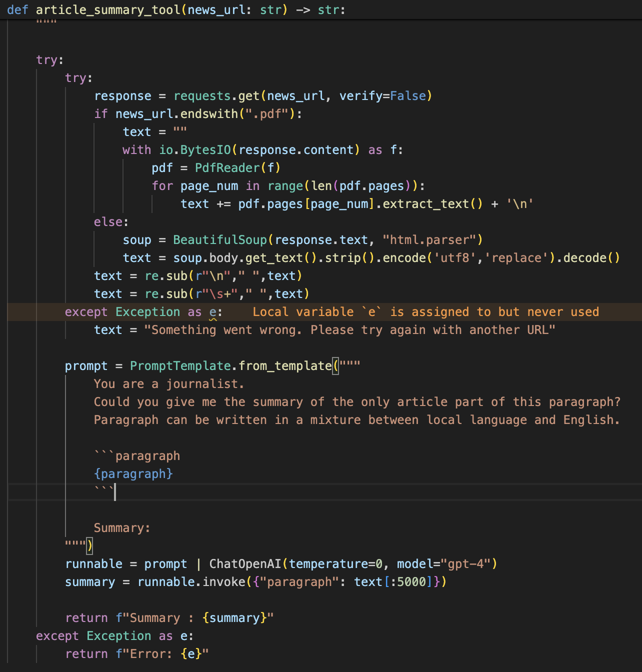Image resolution: width=642 pixels, height=672 pixels.
Task: Click the return f"Error: {e}" line
Action: (137, 654)
